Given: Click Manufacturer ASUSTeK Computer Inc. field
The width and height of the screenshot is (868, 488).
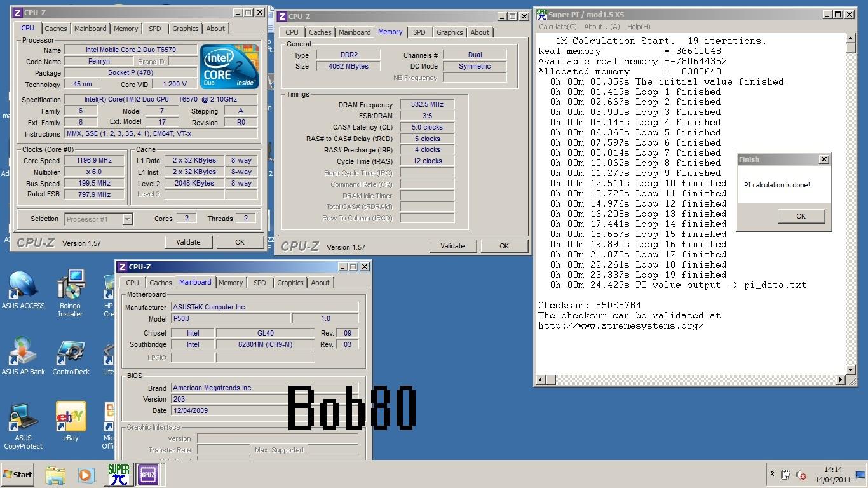Looking at the screenshot, I should (x=265, y=308).
